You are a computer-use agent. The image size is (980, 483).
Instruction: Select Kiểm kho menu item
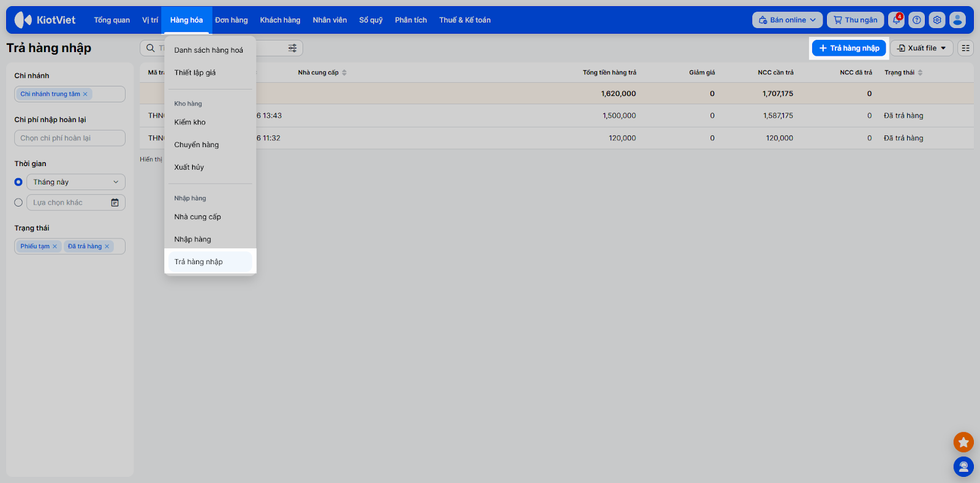pos(210,122)
